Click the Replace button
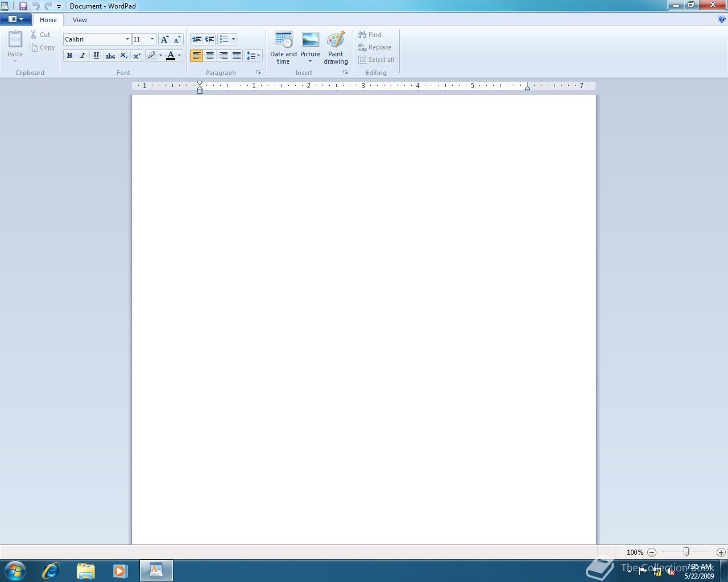The image size is (728, 582). [x=375, y=47]
